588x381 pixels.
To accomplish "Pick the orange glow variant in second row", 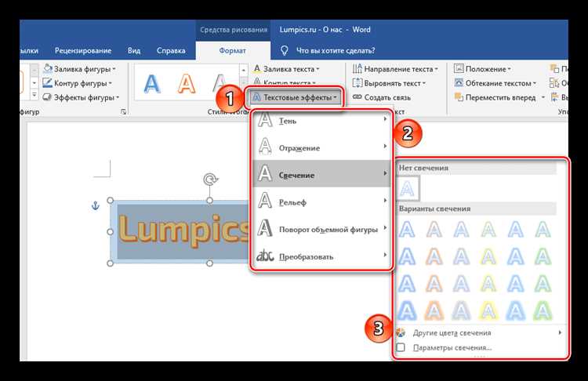I will tap(434, 257).
